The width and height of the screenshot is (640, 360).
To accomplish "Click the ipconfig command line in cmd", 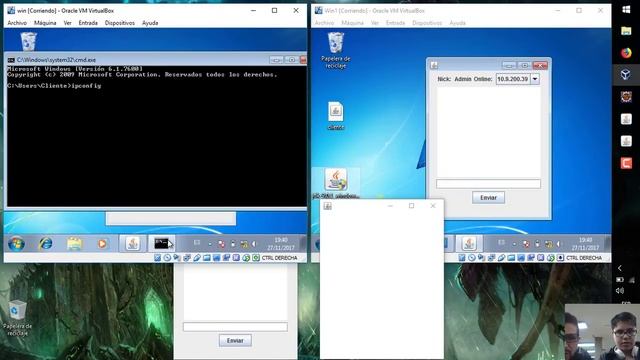I will [54, 86].
